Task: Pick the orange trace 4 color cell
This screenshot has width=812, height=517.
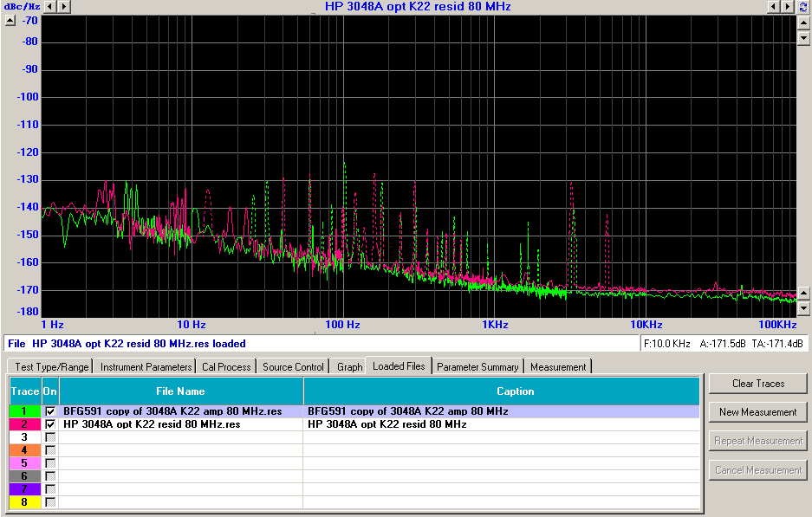Action: pos(25,450)
